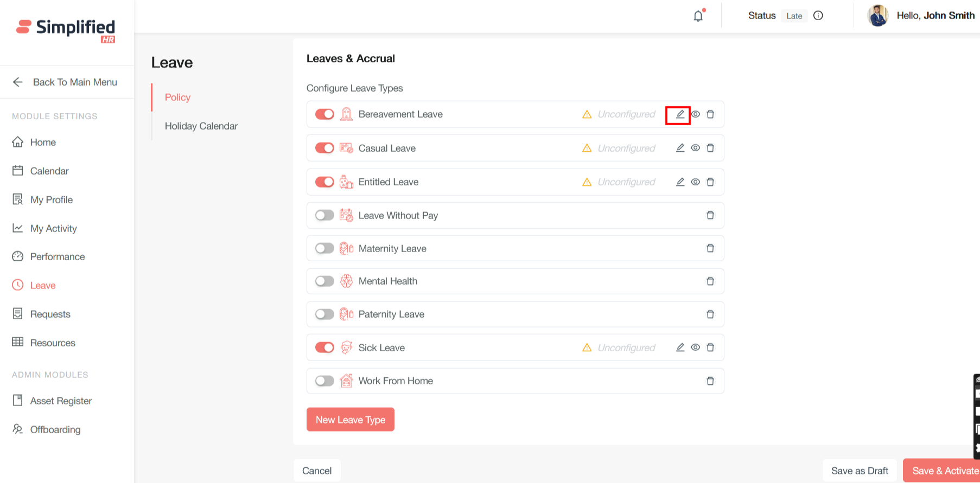This screenshot has width=980, height=483.
Task: Preview Sick Leave with eye icon
Action: tap(695, 347)
